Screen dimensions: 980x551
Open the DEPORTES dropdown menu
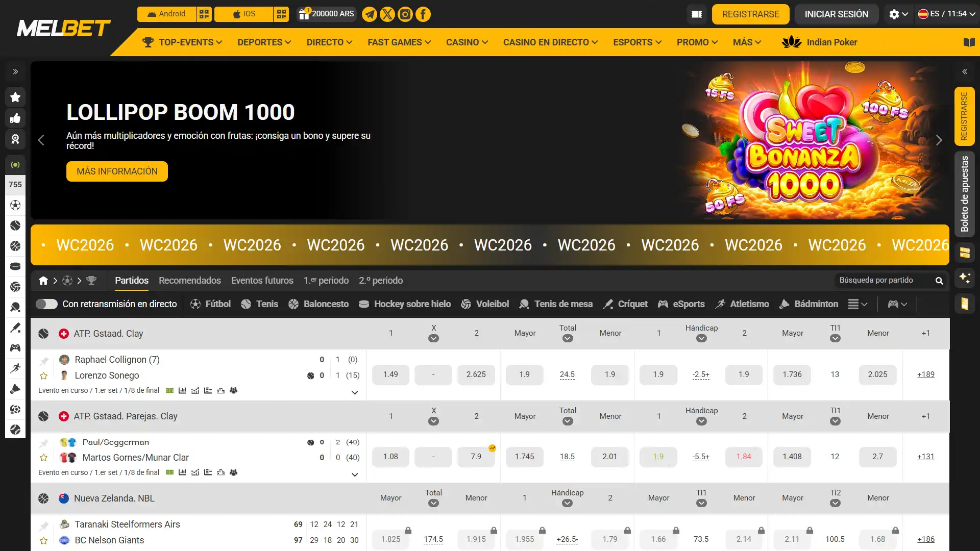point(264,42)
